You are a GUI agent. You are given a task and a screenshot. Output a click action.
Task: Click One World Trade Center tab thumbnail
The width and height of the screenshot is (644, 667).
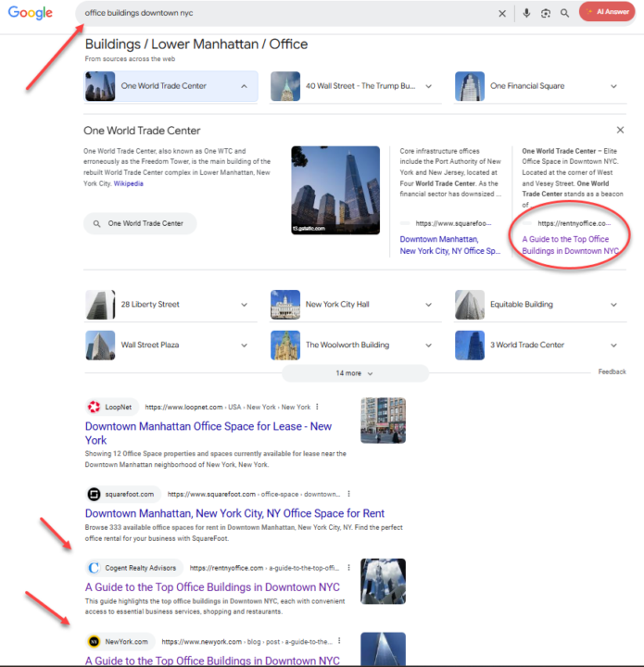pyautogui.click(x=100, y=86)
